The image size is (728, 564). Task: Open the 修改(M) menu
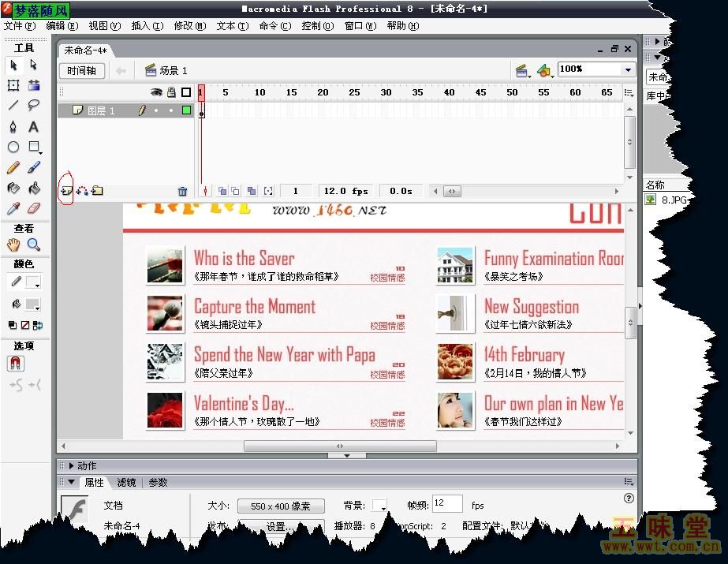[189, 26]
